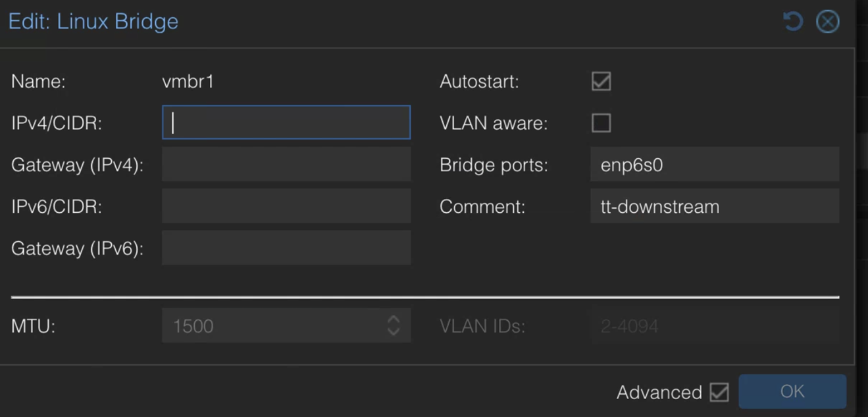Uncheck the Advanced checkbox

[x=719, y=392]
